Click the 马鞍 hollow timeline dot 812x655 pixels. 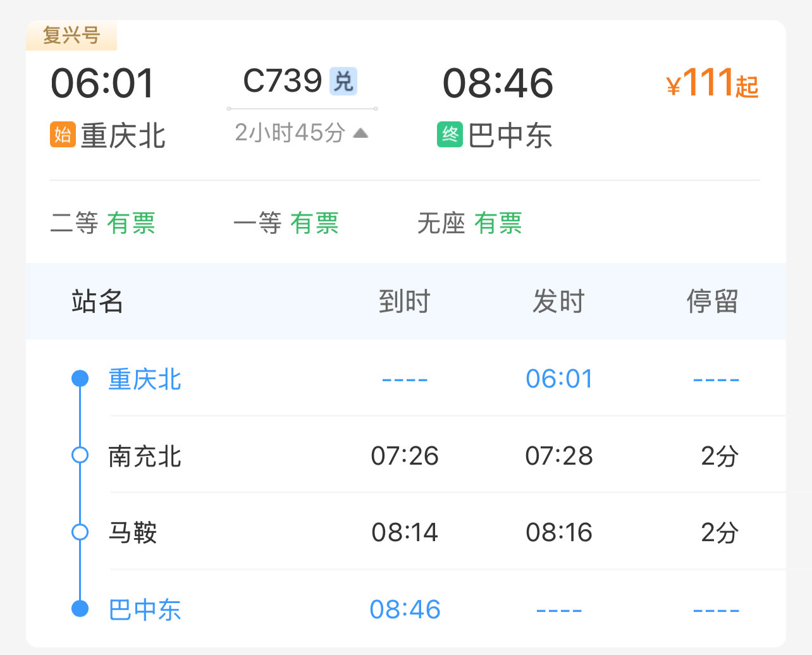click(x=80, y=532)
